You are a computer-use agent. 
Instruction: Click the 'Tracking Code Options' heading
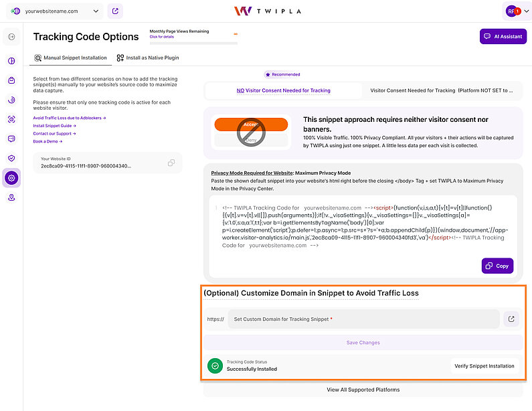(86, 37)
